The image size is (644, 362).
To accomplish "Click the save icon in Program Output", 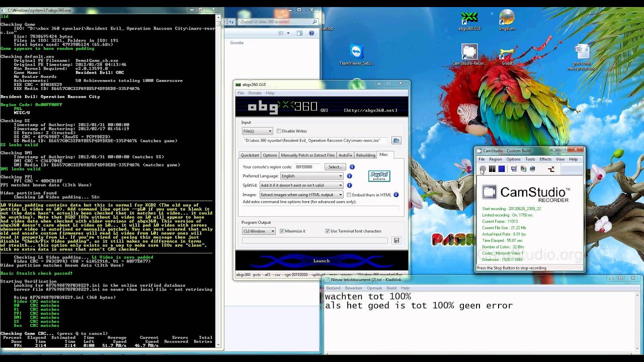I will [x=396, y=241].
